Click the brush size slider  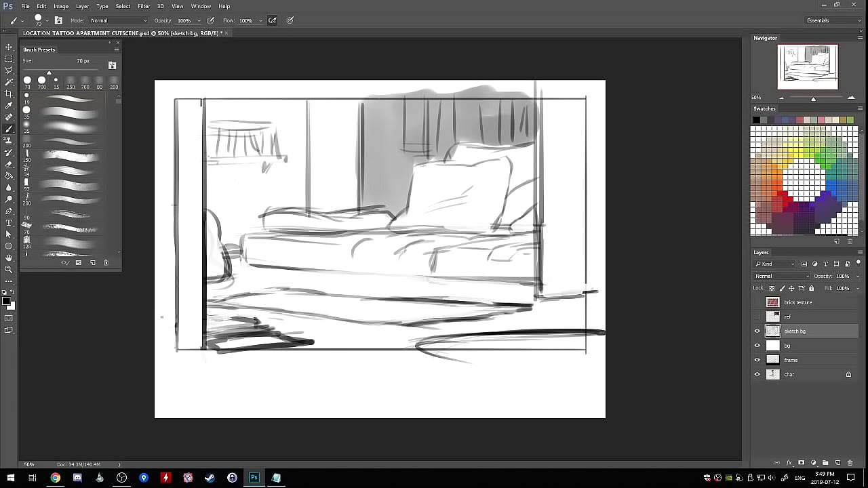click(x=49, y=72)
